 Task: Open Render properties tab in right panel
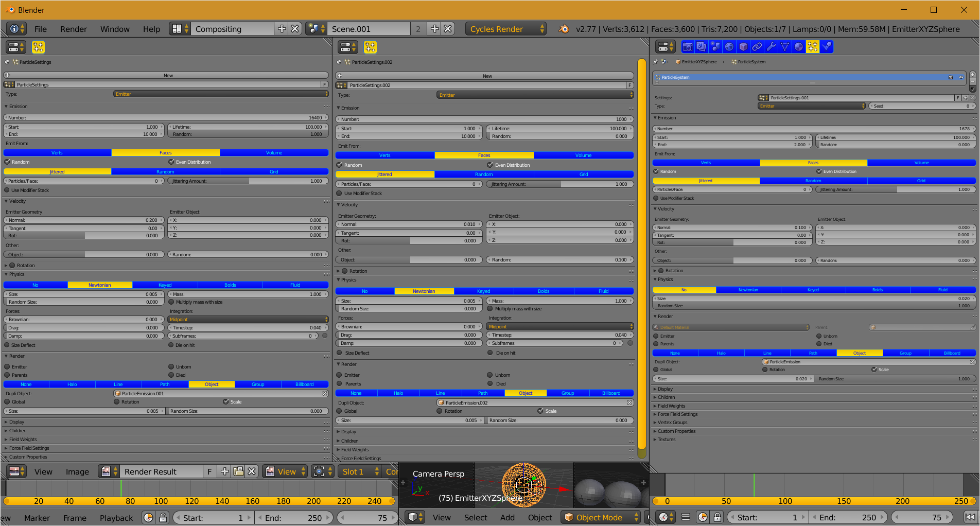[687, 47]
